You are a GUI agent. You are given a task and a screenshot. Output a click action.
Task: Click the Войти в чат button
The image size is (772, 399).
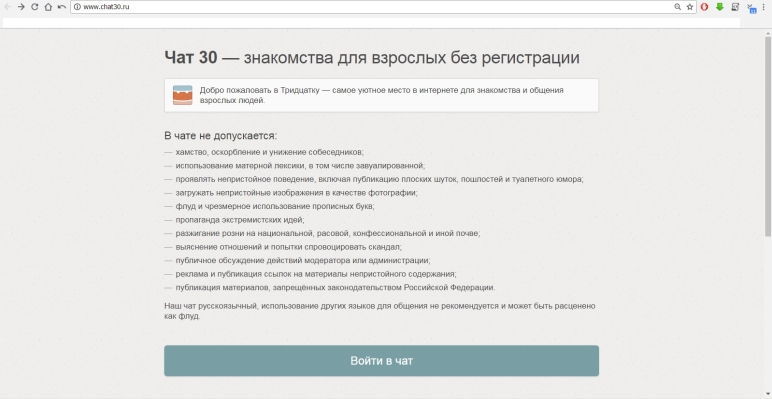[382, 361]
